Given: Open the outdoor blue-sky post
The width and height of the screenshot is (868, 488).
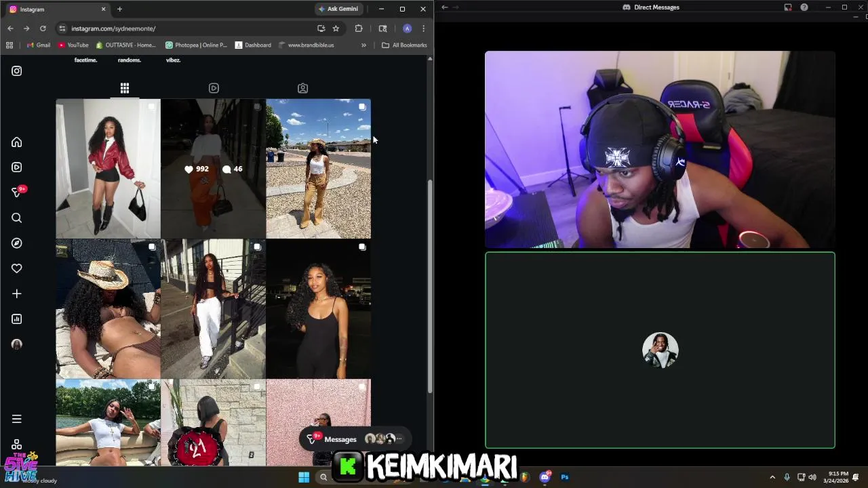Looking at the screenshot, I should coord(319,169).
